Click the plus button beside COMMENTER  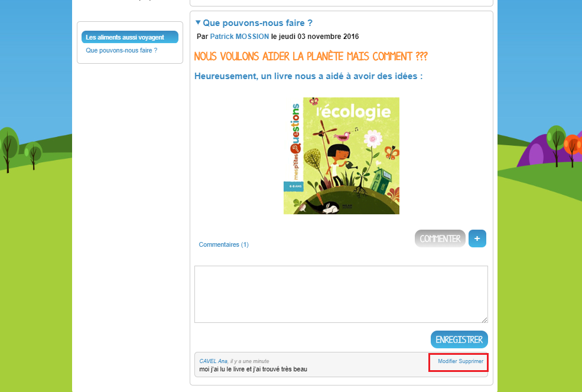[477, 239]
